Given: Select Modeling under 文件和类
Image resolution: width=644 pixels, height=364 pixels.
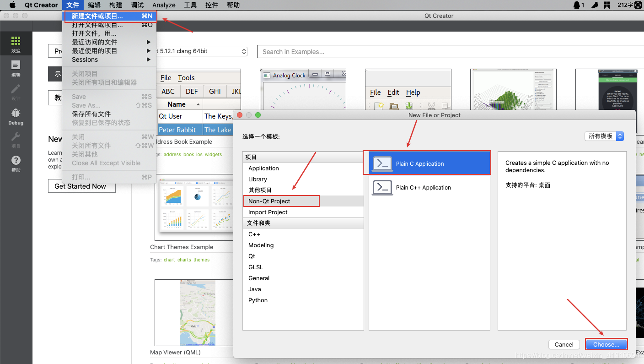Looking at the screenshot, I should 303,245.
